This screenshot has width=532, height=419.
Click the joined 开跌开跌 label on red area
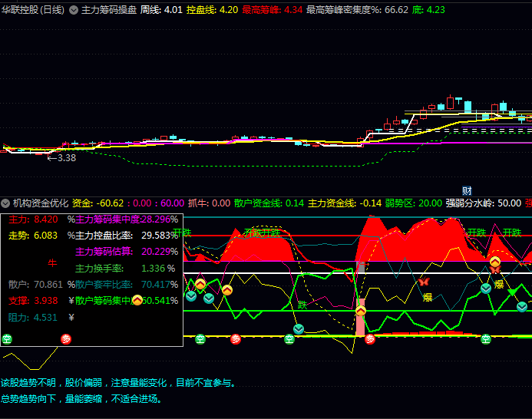tap(263, 233)
